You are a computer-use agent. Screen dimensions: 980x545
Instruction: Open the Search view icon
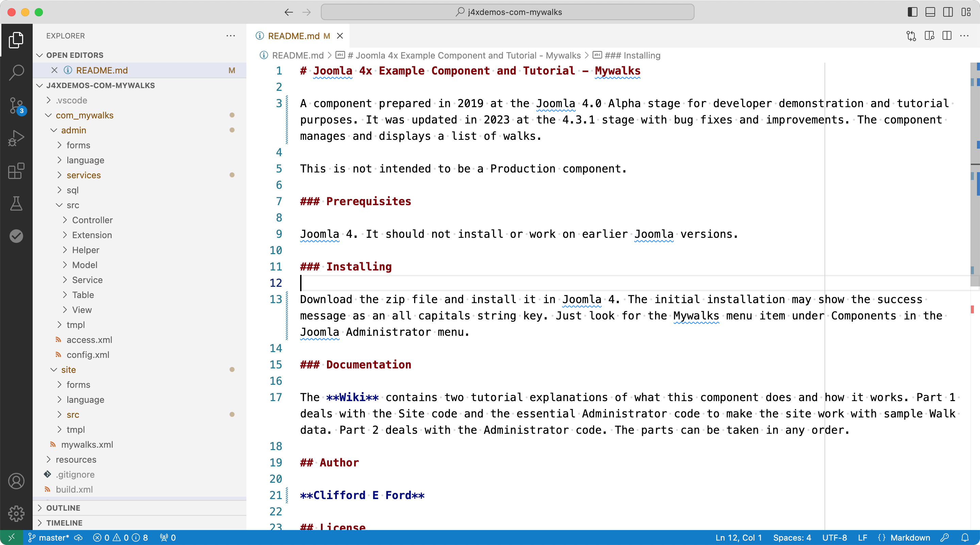click(16, 72)
